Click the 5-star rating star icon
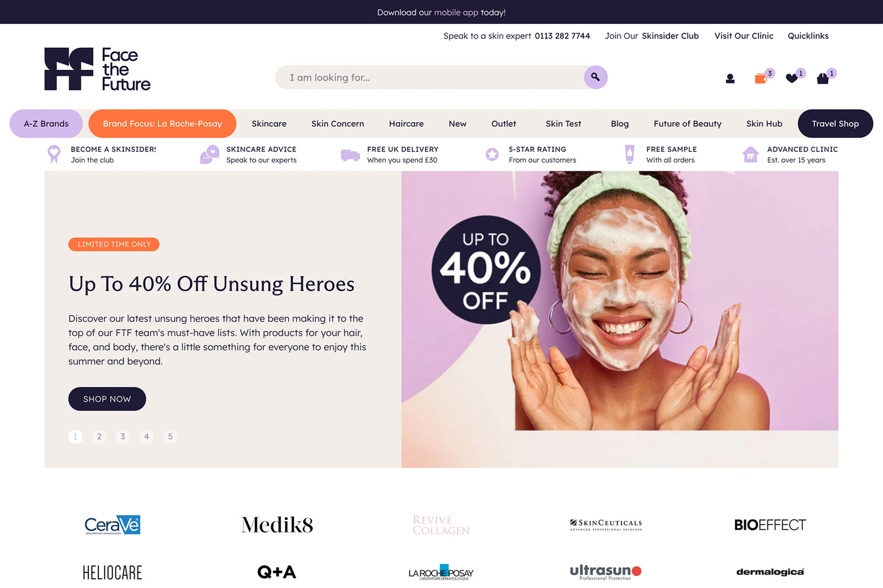This screenshot has width=883, height=588. [492, 154]
